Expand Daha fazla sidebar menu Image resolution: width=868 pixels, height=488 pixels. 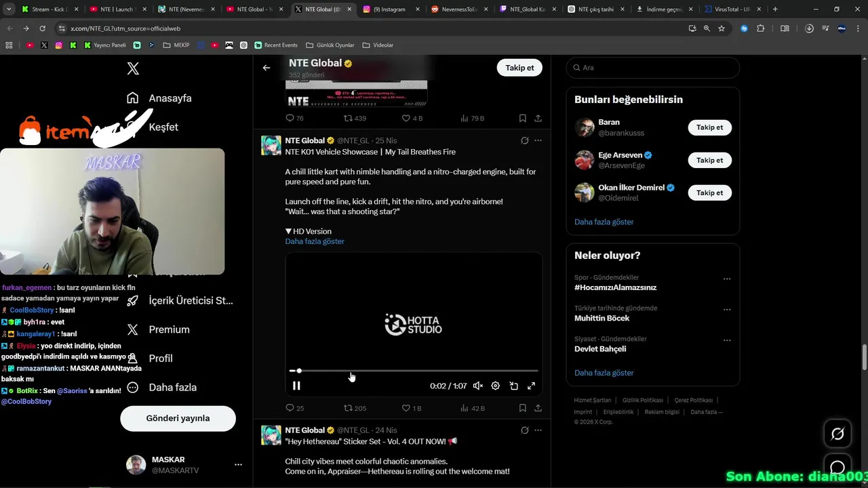click(162, 387)
